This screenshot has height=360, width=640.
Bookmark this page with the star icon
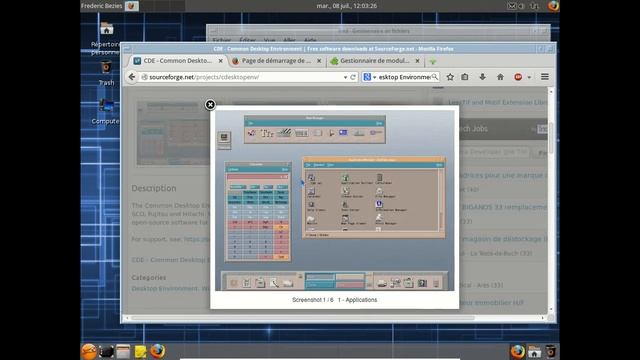(x=450, y=77)
